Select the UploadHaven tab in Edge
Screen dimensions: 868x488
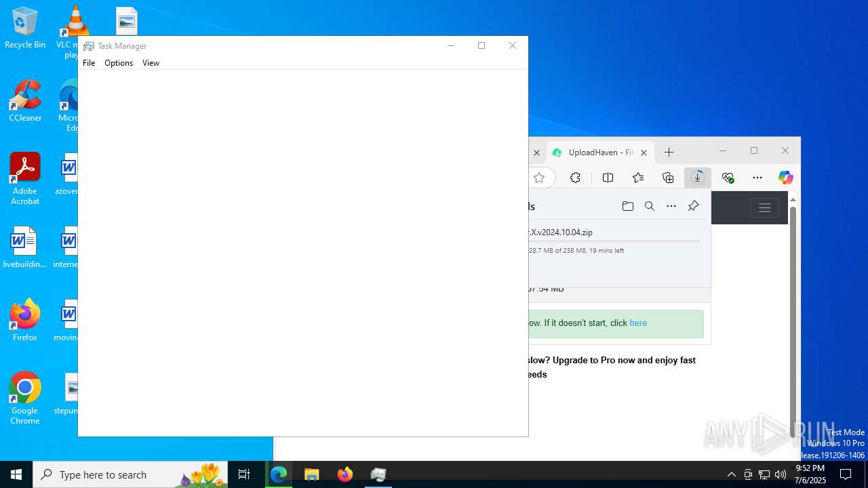pos(600,152)
